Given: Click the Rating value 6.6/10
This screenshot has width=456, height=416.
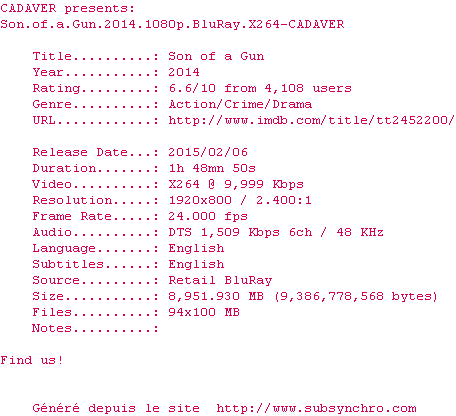Looking at the screenshot, I should [192, 88].
